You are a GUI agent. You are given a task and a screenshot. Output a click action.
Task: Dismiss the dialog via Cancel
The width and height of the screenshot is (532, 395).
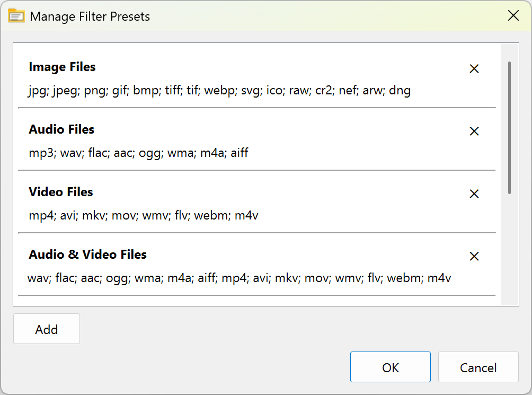478,367
